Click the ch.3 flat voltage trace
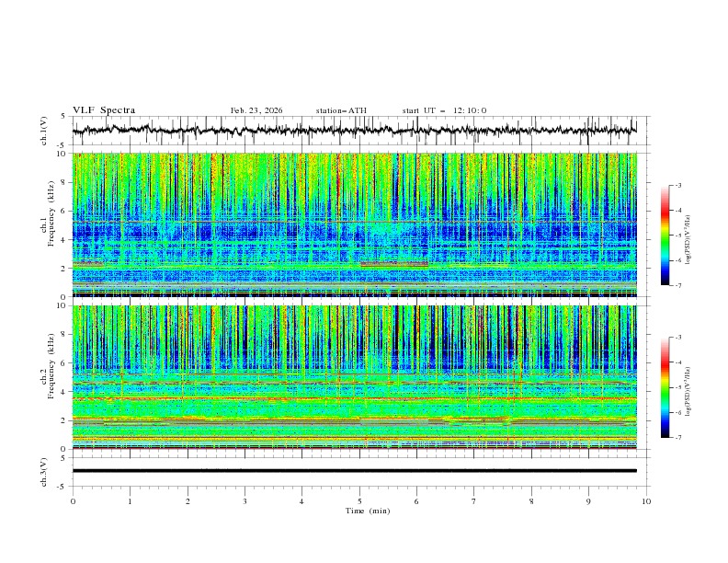728x563 pixels. pos(354,471)
